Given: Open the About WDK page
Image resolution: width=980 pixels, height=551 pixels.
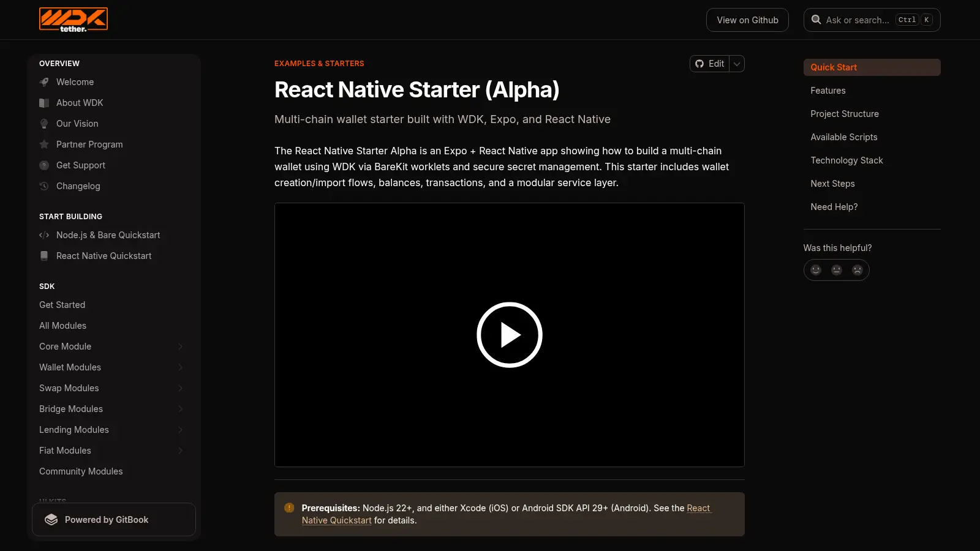Looking at the screenshot, I should pos(111,103).
